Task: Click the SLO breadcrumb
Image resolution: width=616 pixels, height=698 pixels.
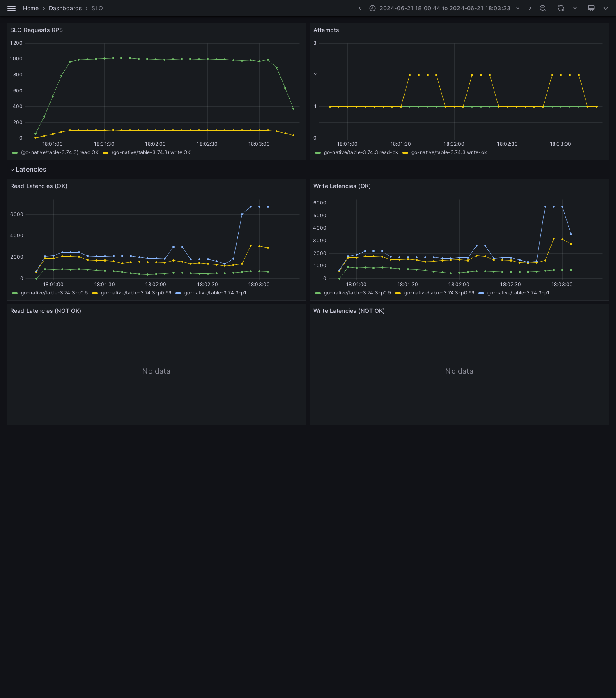Action: coord(97,8)
